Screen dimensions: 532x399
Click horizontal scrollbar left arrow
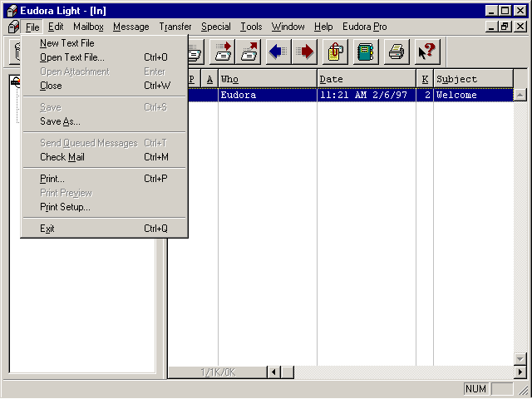pos(273,372)
